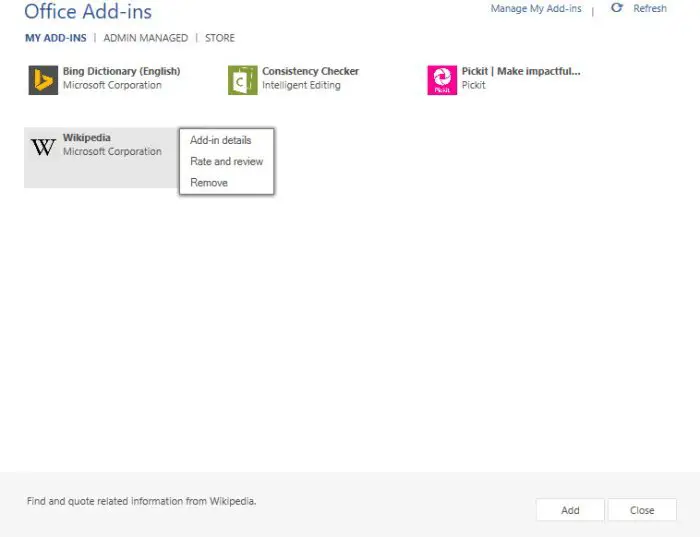
Task: Choose Rate and review menu entry
Action: 226,162
